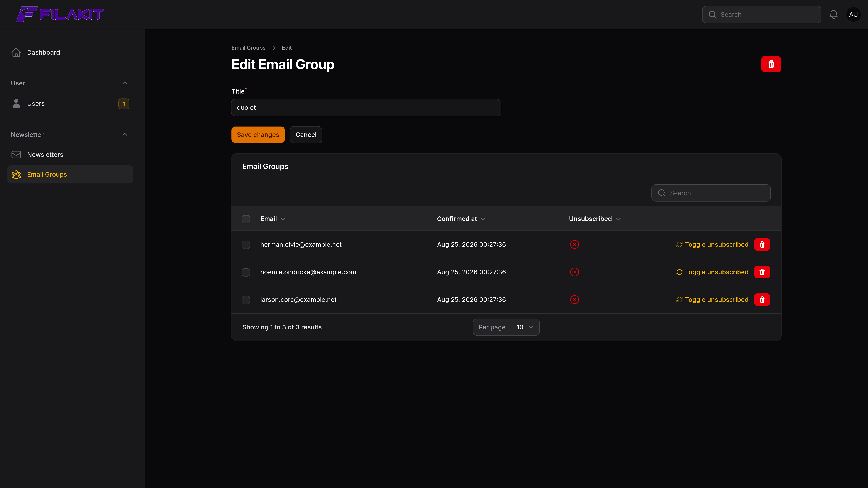The height and width of the screenshot is (488, 868).
Task: Sort the table by Unsubscribed column
Action: (x=595, y=219)
